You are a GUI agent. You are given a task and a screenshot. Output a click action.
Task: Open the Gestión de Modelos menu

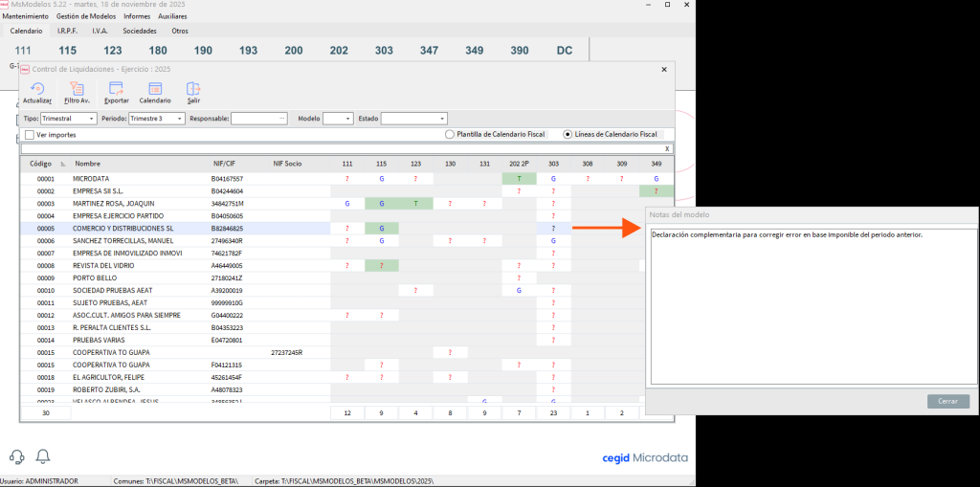[87, 16]
